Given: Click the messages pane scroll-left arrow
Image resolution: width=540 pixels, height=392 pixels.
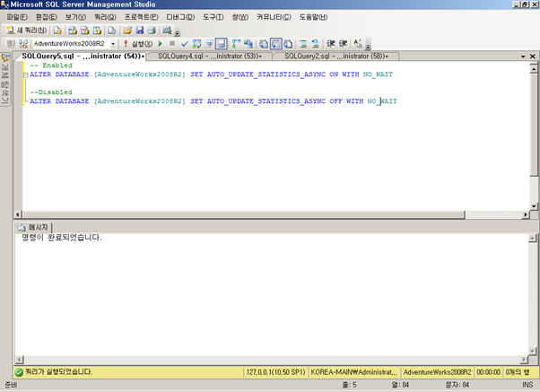Looking at the screenshot, I should (20, 360).
